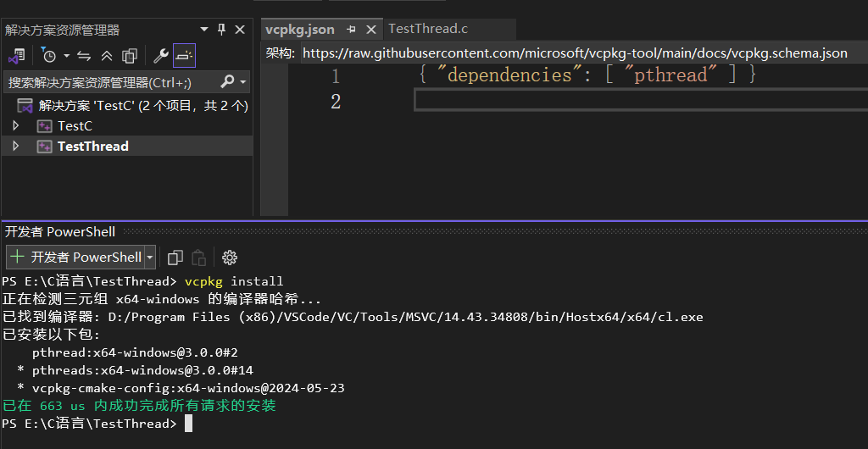Open the pending changes filter dropdown arrow
This screenshot has height=449, width=868.
[x=66, y=56]
